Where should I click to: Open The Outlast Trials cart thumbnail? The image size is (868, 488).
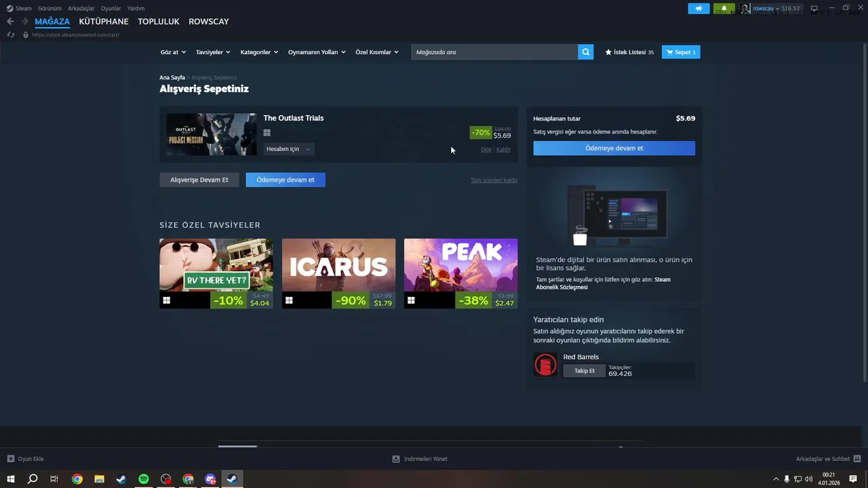212,134
